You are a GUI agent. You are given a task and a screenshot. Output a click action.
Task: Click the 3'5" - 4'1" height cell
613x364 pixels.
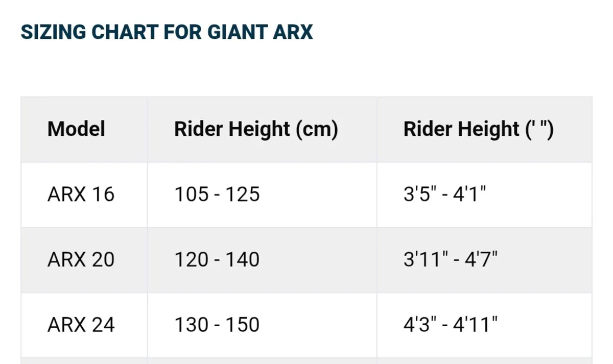445,195
